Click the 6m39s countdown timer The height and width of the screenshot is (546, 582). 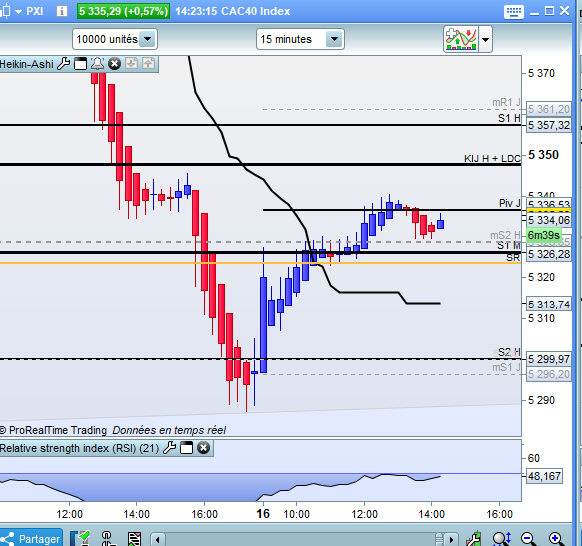tap(544, 235)
